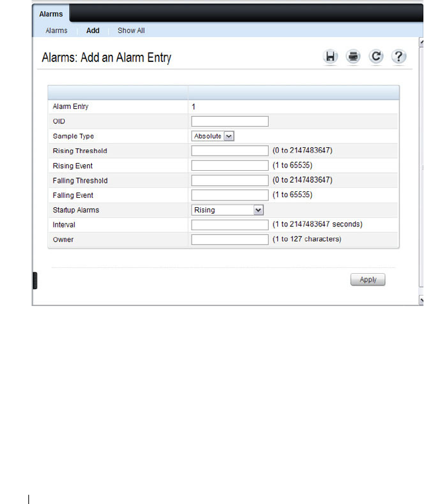Click the 'Falling Event' row label

point(73,195)
